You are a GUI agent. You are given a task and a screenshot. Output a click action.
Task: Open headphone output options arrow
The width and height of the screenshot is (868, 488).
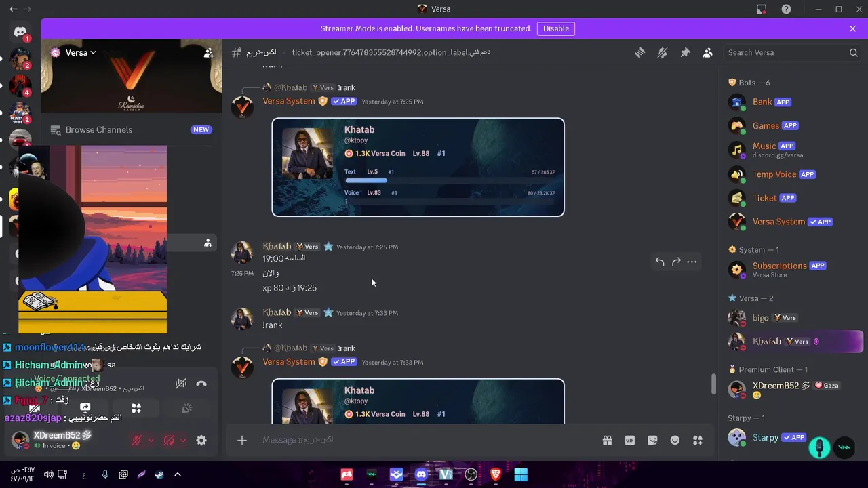click(x=183, y=441)
